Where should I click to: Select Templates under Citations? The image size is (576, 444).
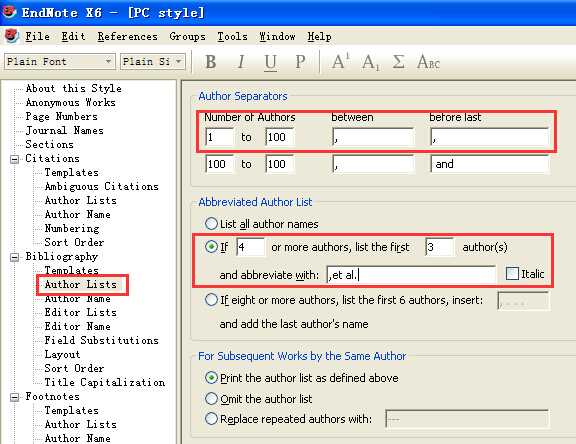pos(72,173)
